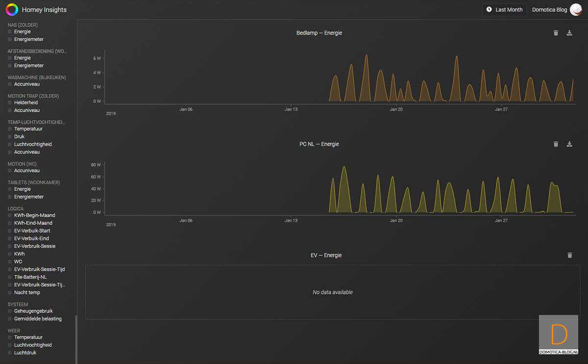Download the PC NL Energie chart data
Viewport: 588px width, 364px height.
(569, 144)
